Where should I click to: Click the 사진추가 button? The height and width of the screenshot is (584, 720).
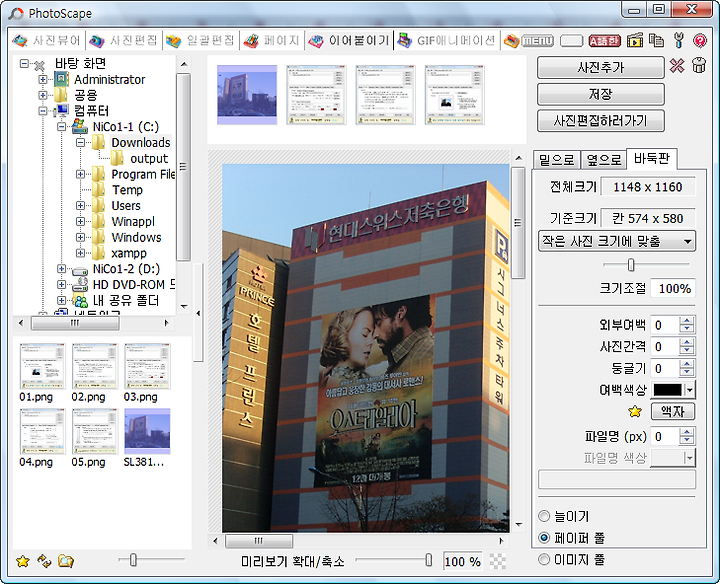601,67
